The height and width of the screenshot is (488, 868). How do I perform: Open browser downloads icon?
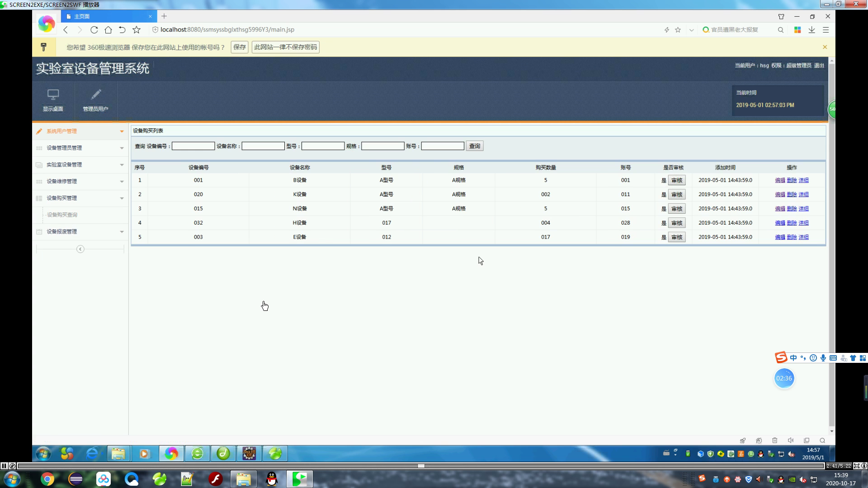[812, 30]
